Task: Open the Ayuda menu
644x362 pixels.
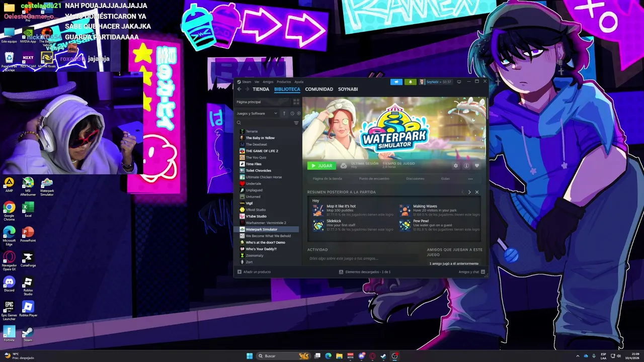Action: (x=299, y=81)
